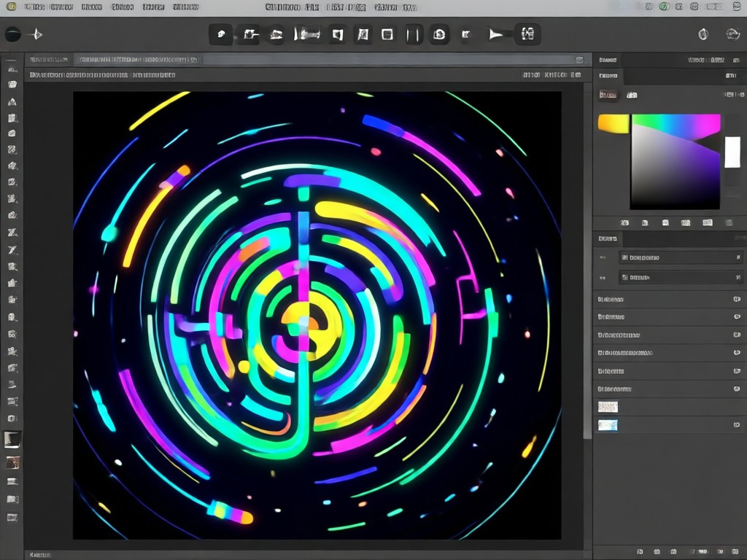Open the app icon in menu bar's left corner

pos(11,7)
